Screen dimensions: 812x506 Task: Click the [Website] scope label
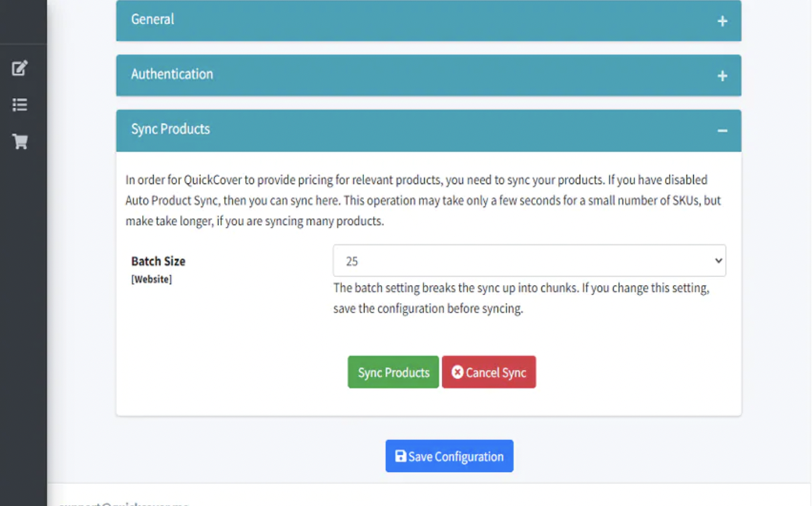tap(151, 280)
